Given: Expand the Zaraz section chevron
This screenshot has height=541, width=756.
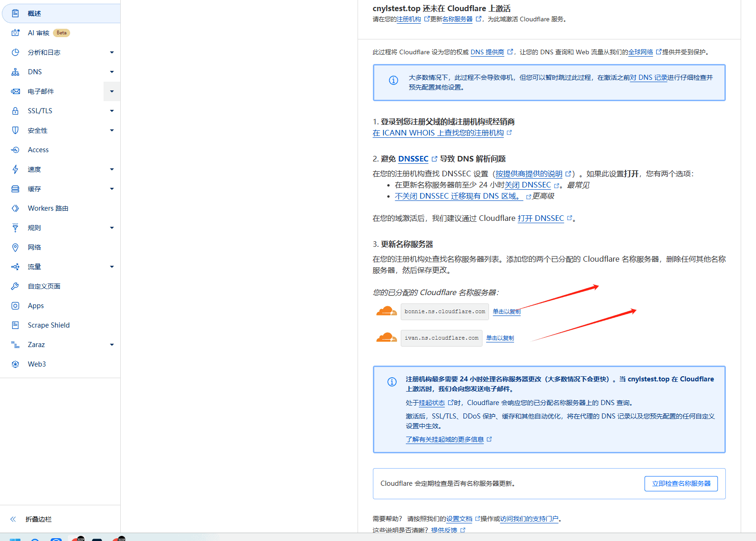Looking at the screenshot, I should pyautogui.click(x=111, y=344).
